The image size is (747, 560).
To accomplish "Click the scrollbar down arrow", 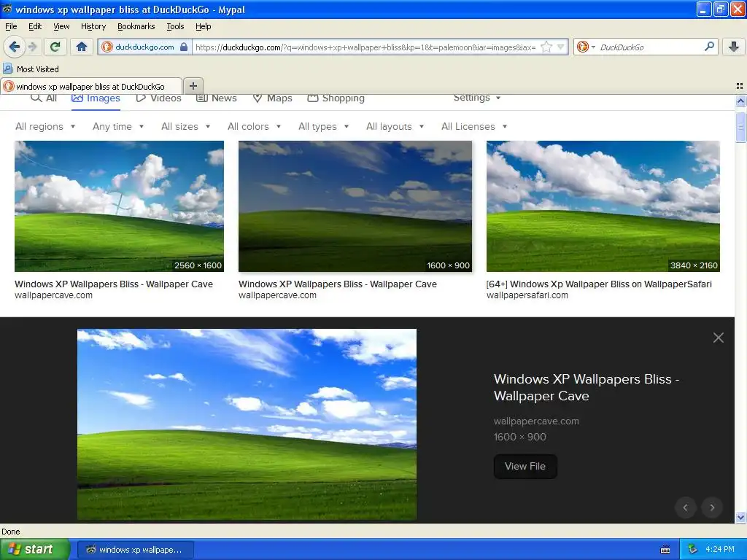I will [740, 517].
